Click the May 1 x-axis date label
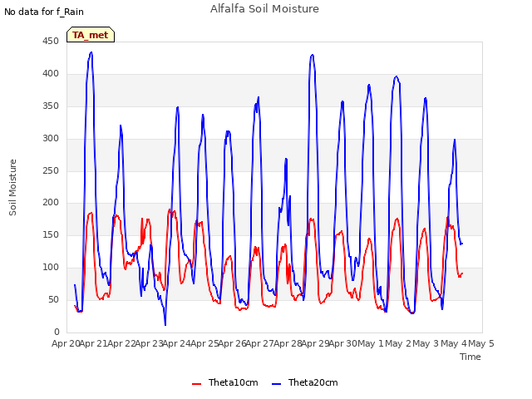Viewport: 532px width, 399px height. [x=371, y=343]
